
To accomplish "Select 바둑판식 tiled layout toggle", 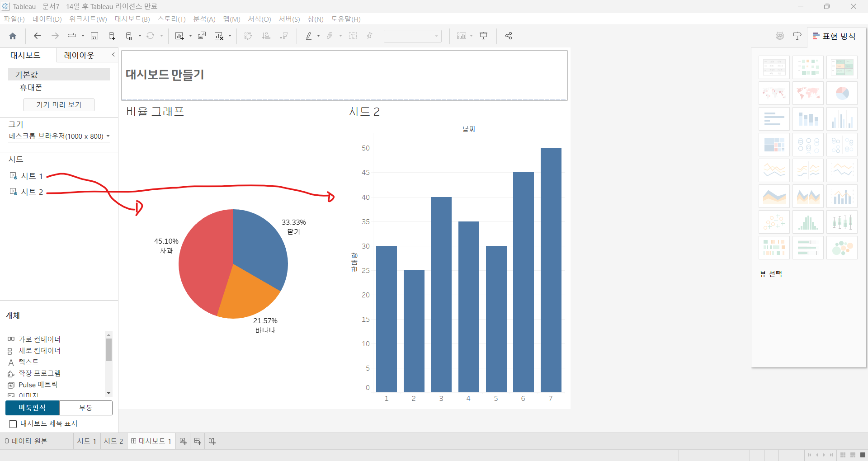I will click(x=32, y=408).
